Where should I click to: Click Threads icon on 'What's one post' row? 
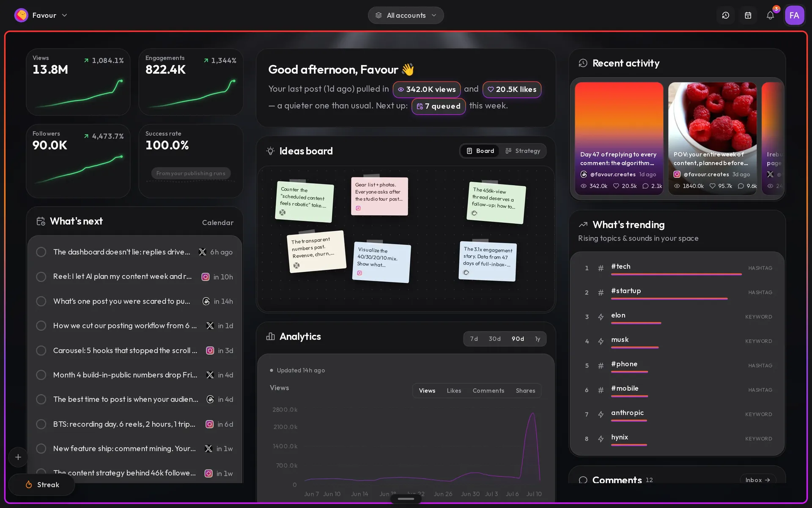206,301
